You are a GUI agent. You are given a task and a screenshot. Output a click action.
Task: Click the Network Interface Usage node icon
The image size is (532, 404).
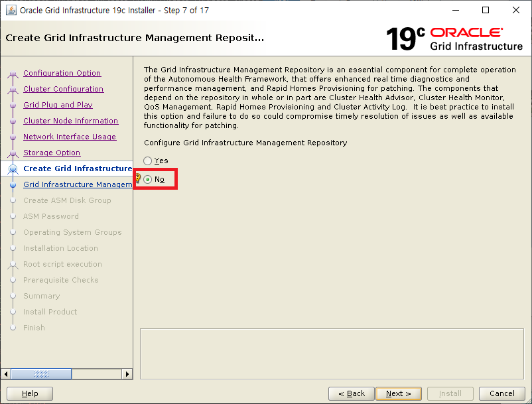tap(13, 137)
